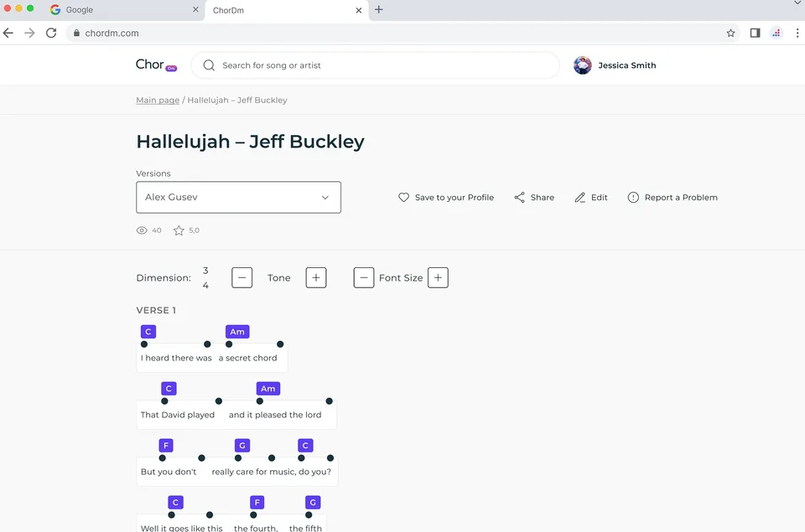Report a Problem with this song
Screen dimensions: 805x532
(x=673, y=198)
